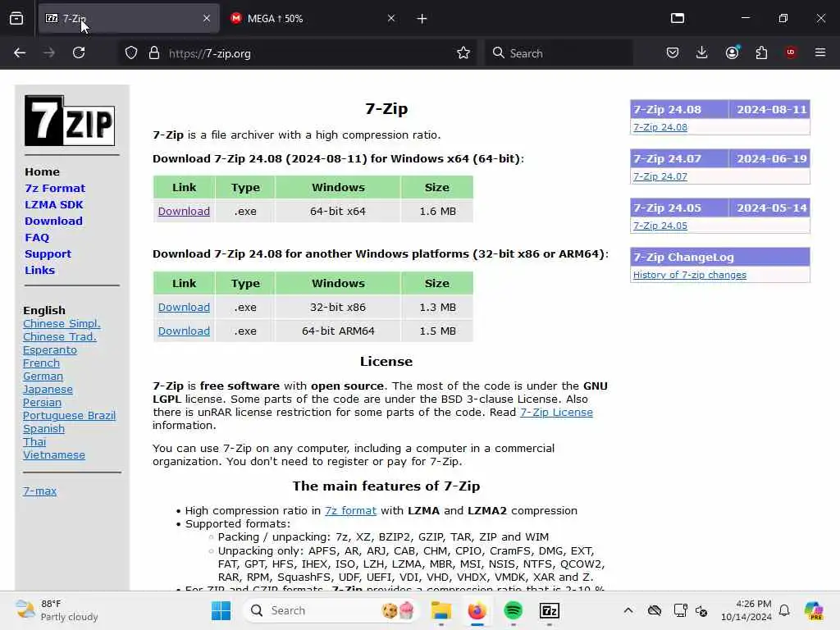This screenshot has height=630, width=840.
Task: Open the Firefox hamburger menu
Action: point(820,52)
